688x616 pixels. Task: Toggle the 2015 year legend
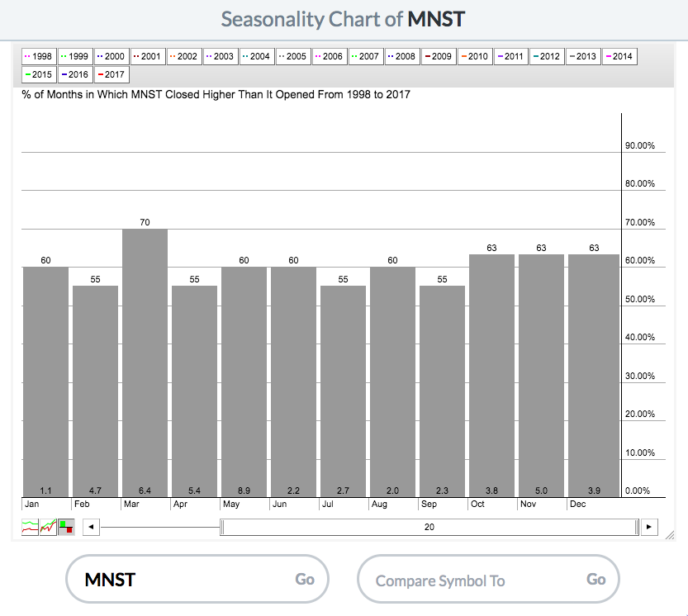click(x=39, y=74)
